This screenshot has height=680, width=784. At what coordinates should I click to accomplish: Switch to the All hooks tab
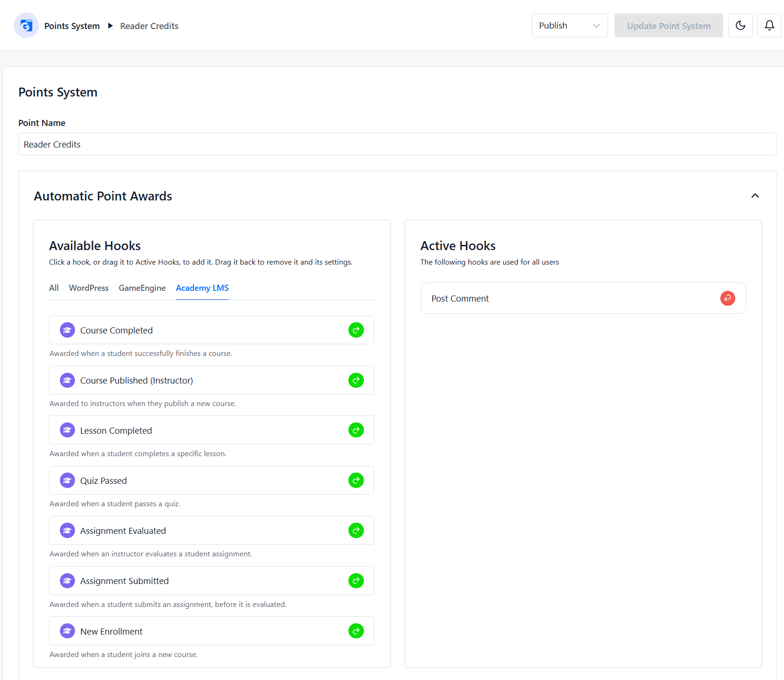click(54, 288)
